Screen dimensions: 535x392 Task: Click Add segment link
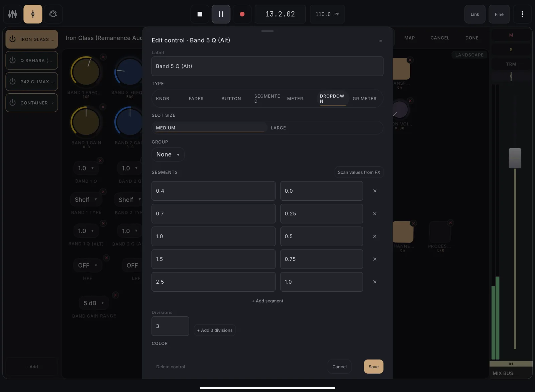267,301
